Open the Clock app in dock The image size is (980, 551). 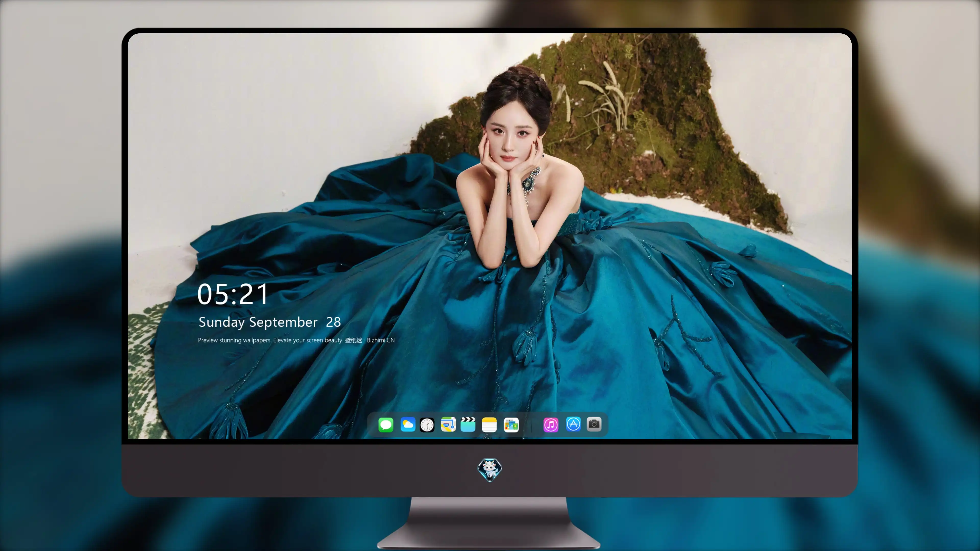point(427,425)
